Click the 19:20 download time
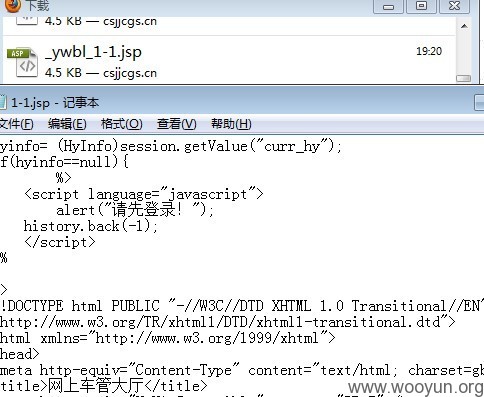 429,51
